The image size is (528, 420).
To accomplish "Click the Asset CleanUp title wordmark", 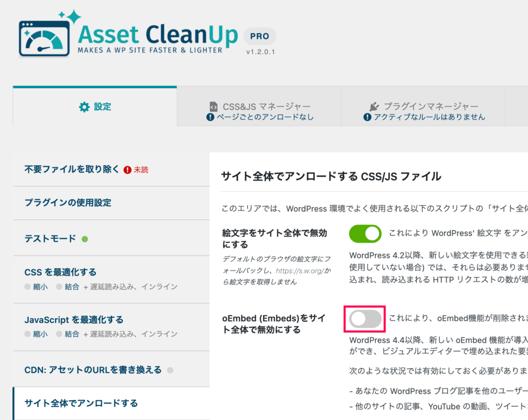I will point(158,35).
